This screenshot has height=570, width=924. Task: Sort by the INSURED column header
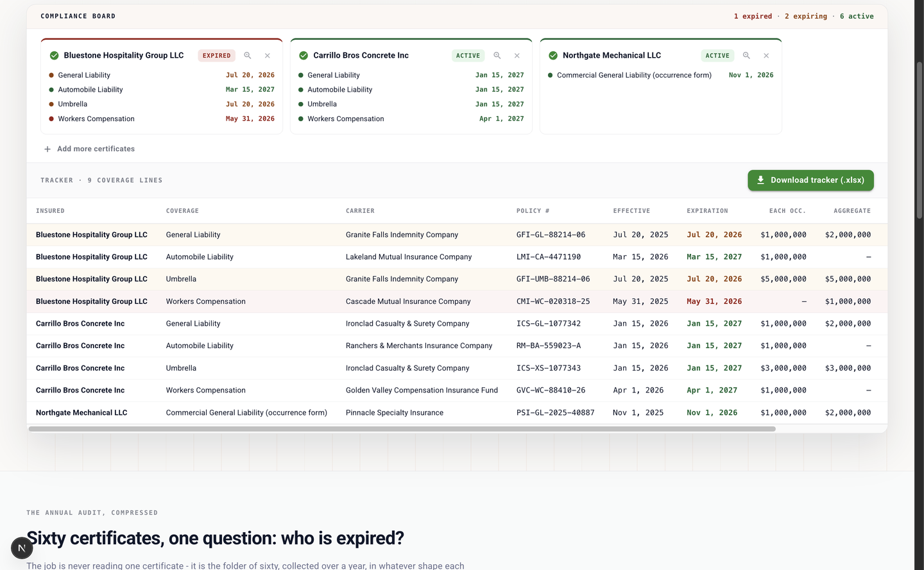click(x=50, y=211)
